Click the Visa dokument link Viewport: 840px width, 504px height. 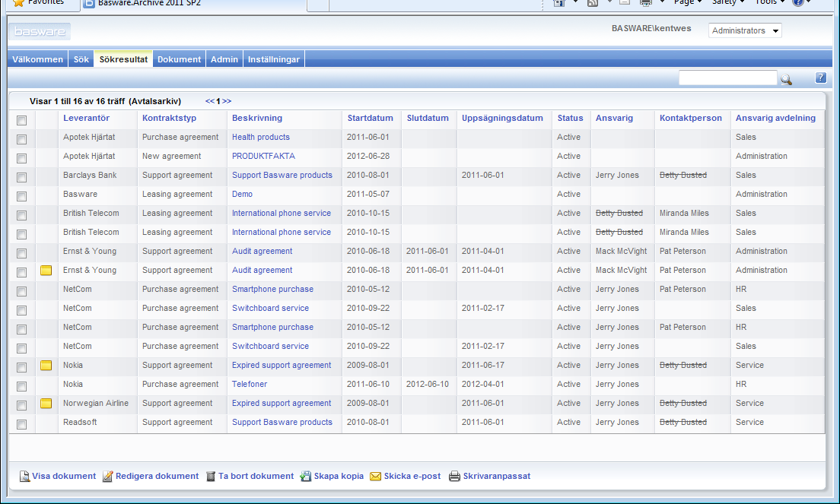coord(64,476)
